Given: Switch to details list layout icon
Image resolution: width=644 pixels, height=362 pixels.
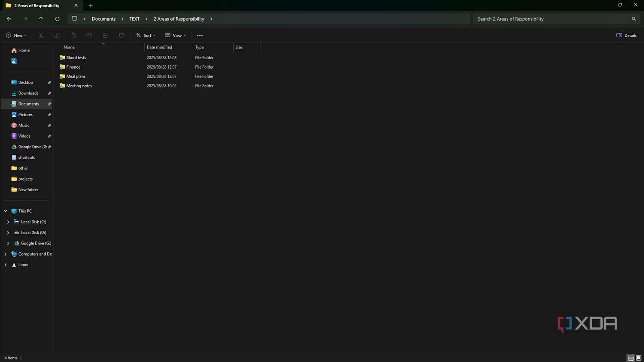Looking at the screenshot, I should (631, 358).
